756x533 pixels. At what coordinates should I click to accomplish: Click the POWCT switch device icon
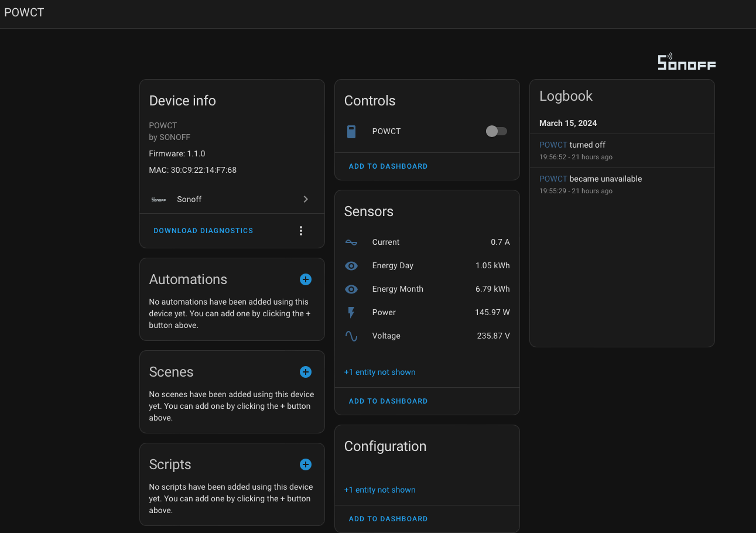351,131
